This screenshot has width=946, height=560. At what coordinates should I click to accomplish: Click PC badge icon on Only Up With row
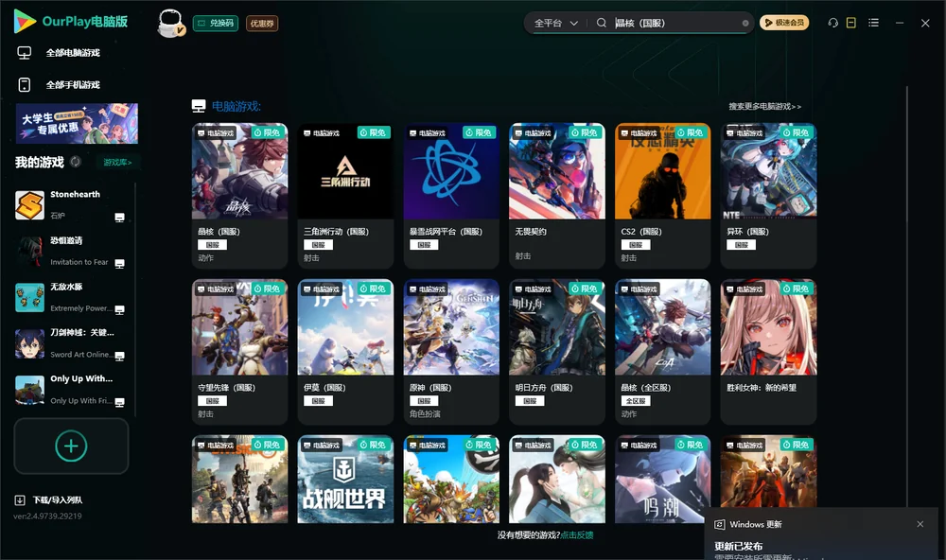click(x=119, y=403)
